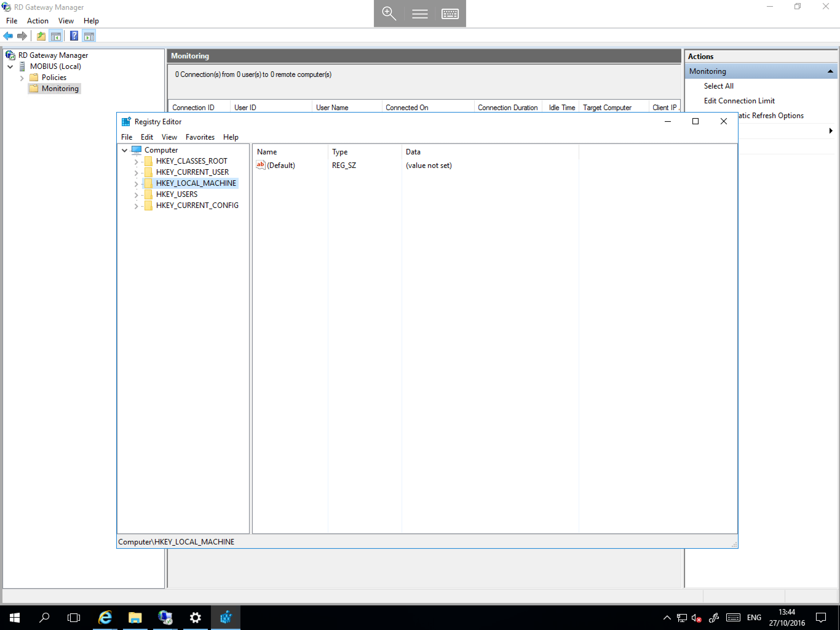
Task: Click the back navigation arrow in RD Gateway Manager
Action: [x=8, y=36]
